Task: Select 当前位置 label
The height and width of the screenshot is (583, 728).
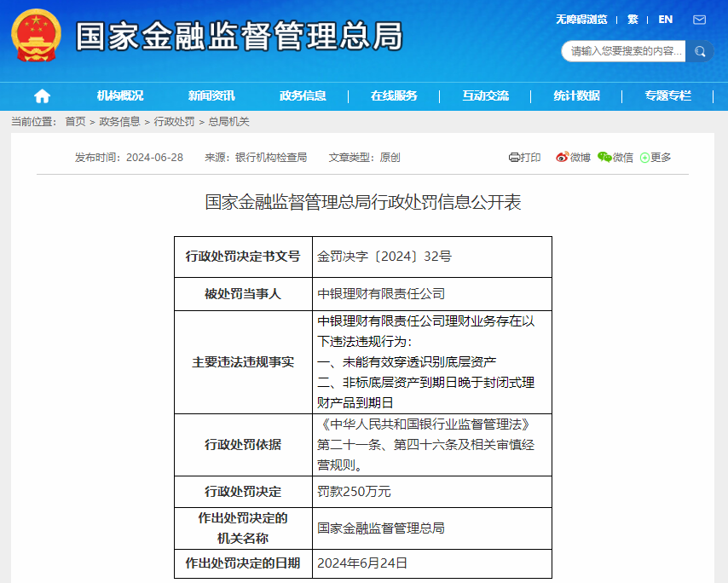Action: point(33,122)
